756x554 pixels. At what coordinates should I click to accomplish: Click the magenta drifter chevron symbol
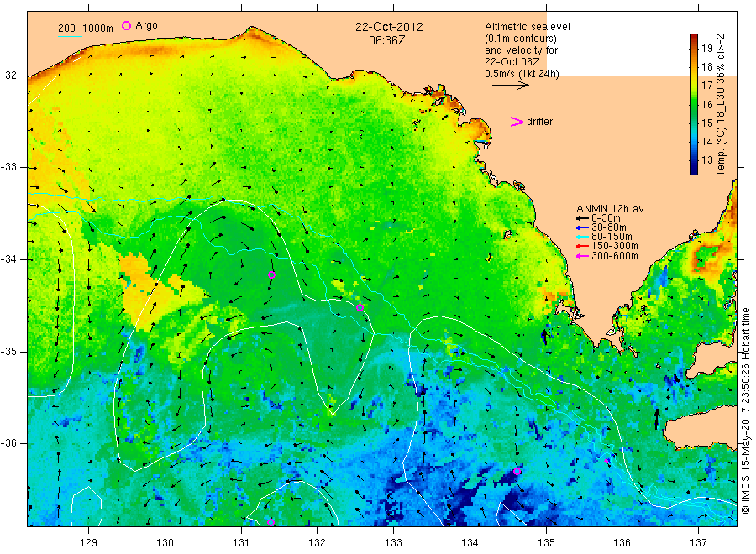517,122
